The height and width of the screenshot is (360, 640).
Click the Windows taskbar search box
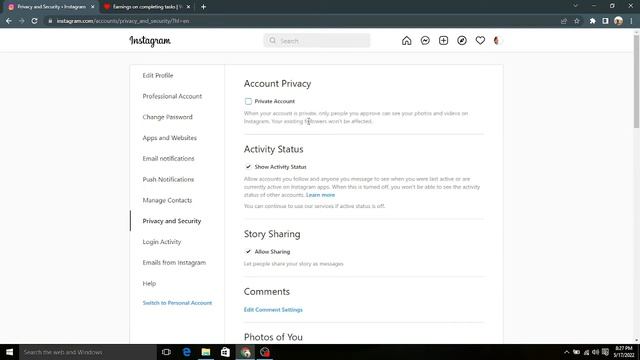(x=88, y=352)
